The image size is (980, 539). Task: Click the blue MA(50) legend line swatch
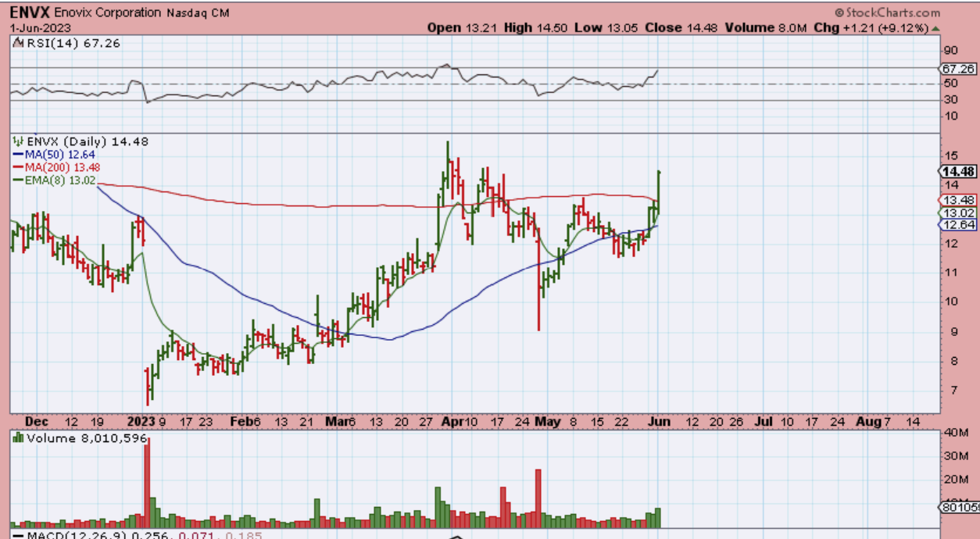18,155
